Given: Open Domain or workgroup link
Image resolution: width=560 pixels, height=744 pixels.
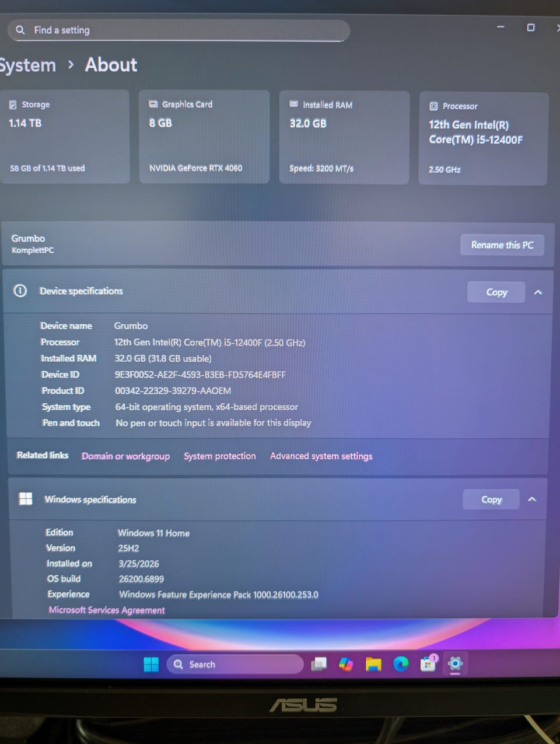Looking at the screenshot, I should 125,456.
